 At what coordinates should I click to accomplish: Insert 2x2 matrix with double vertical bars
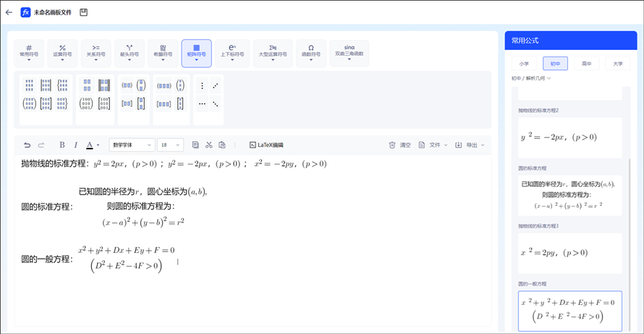[x=104, y=85]
